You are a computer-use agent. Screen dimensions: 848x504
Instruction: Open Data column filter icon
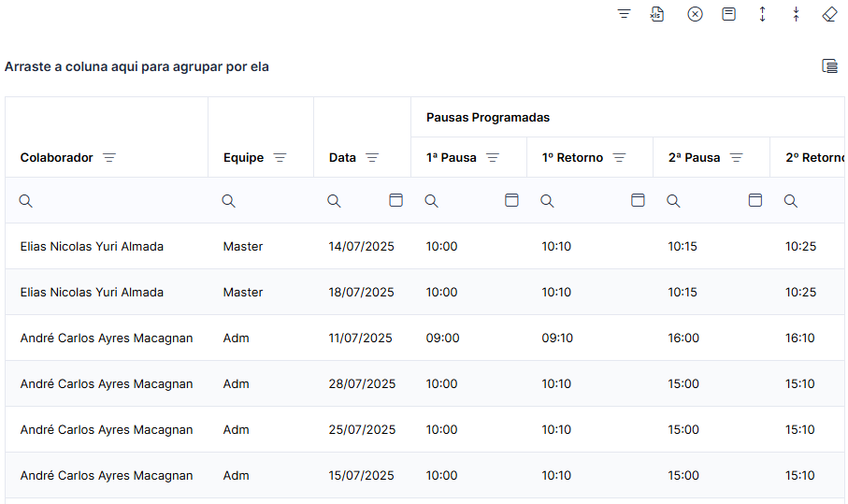pos(372,157)
